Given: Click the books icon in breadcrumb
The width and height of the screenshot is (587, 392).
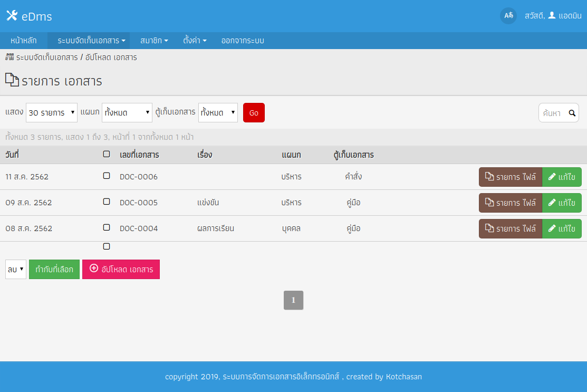Looking at the screenshot, I should point(9,57).
